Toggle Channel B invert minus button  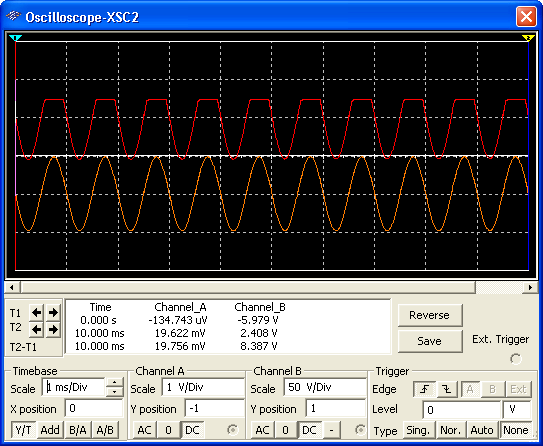point(331,430)
